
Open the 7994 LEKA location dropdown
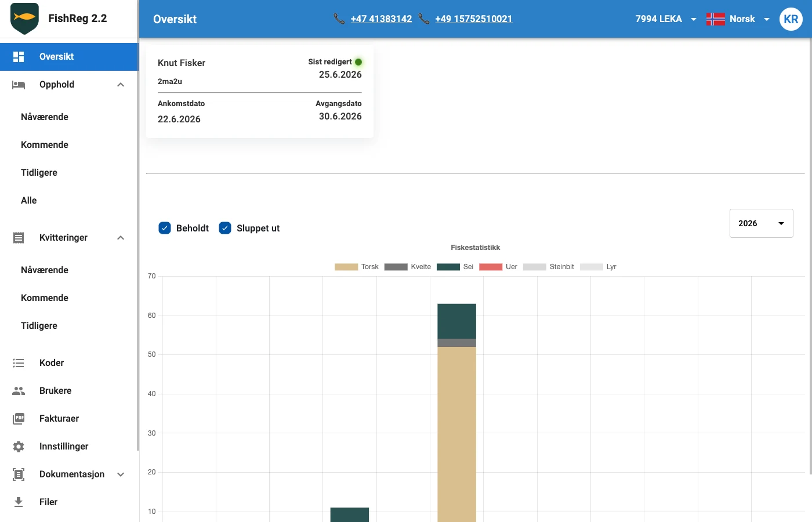click(666, 19)
